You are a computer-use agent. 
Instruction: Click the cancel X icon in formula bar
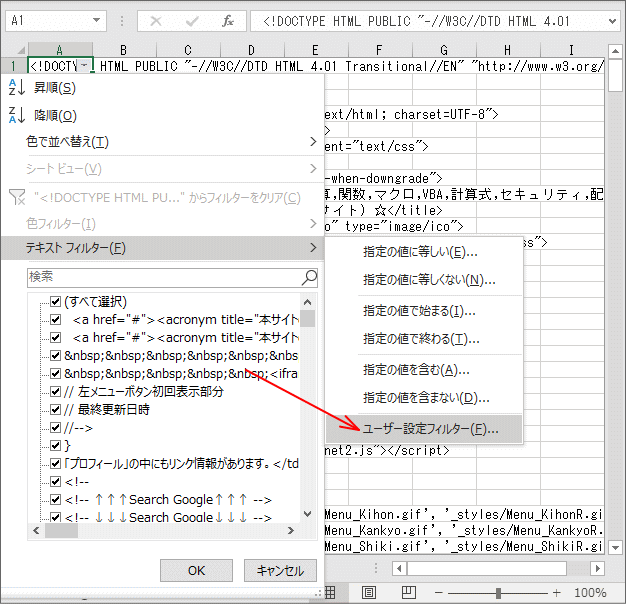[156, 21]
